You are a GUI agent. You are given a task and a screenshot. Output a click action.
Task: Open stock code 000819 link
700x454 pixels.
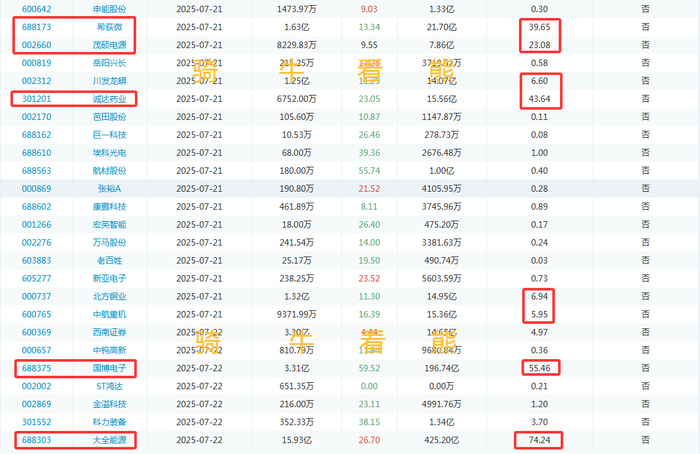(x=37, y=63)
